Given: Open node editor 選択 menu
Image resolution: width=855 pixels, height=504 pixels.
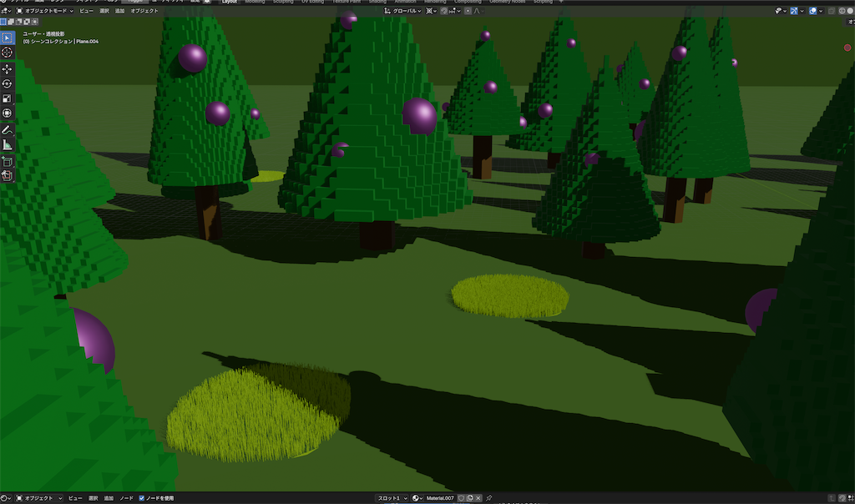Looking at the screenshot, I should click(94, 498).
